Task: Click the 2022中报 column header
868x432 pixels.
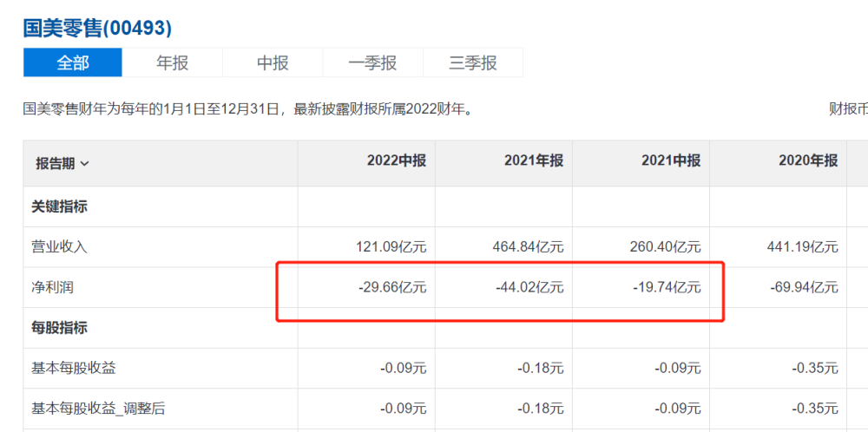Action: 397,161
